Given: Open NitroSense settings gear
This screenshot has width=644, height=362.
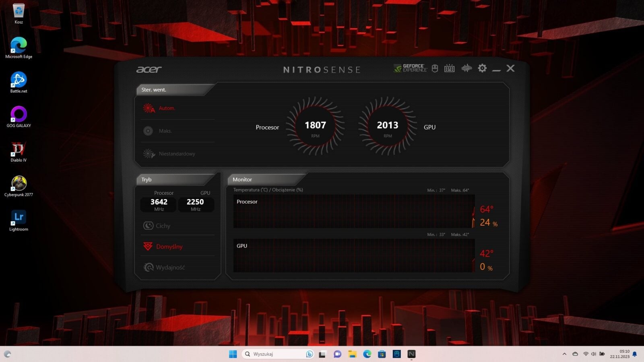Looking at the screenshot, I should [482, 68].
